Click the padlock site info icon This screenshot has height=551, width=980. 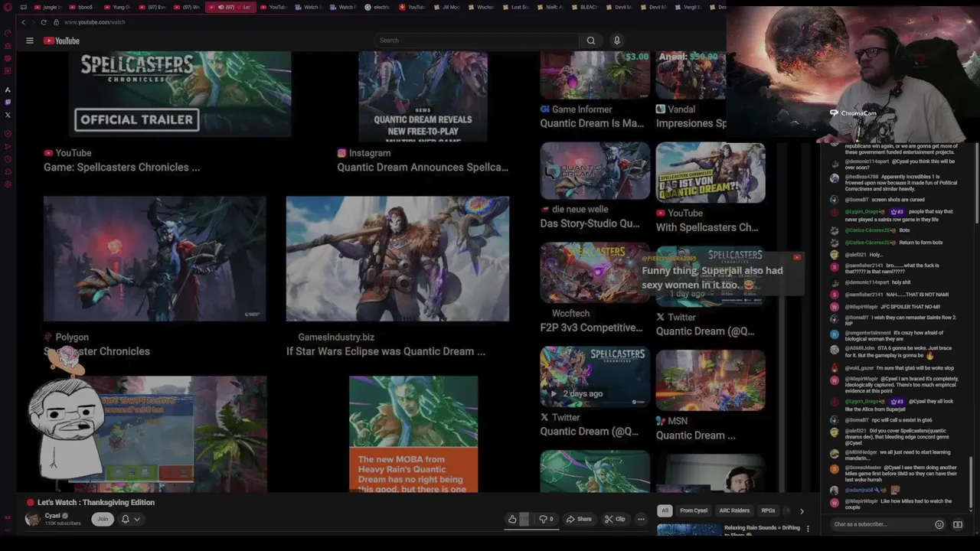pyautogui.click(x=56, y=22)
